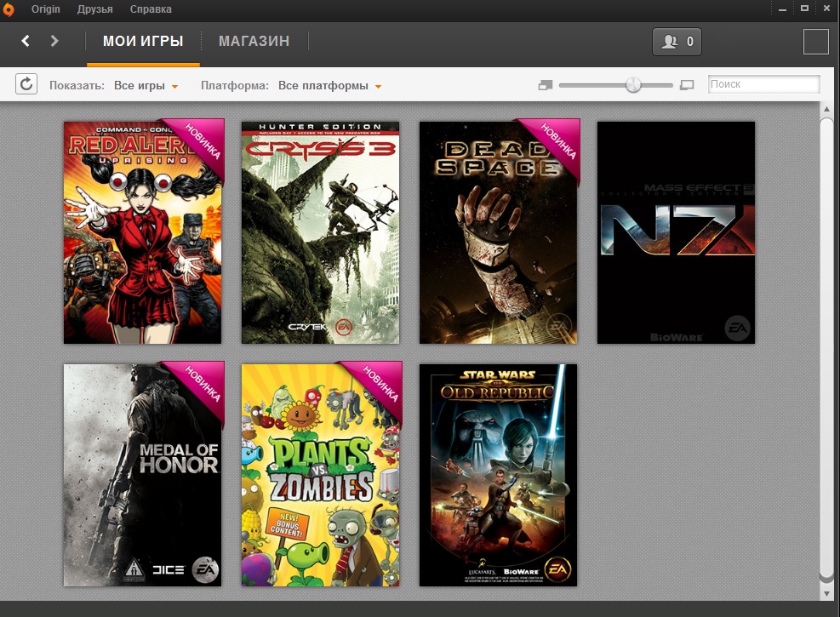The height and width of the screenshot is (617, 840).
Task: Go back with the left arrow
Action: 26,41
